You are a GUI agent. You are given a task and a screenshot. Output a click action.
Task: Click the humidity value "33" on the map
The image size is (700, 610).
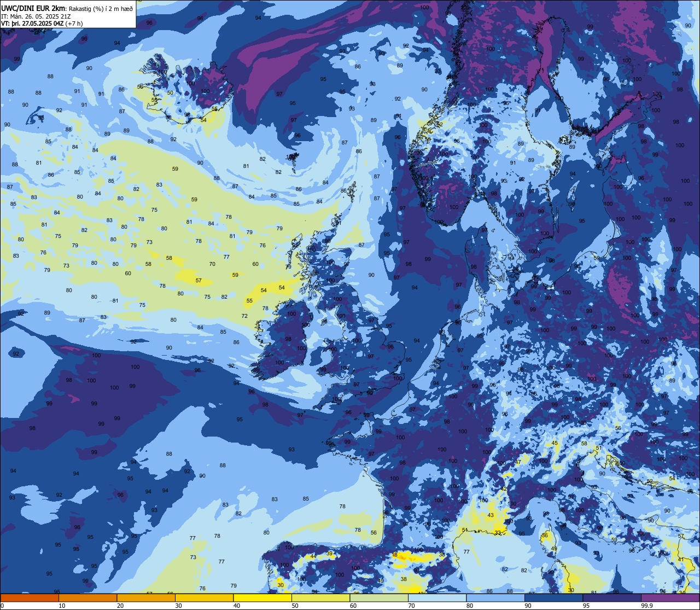498,532
